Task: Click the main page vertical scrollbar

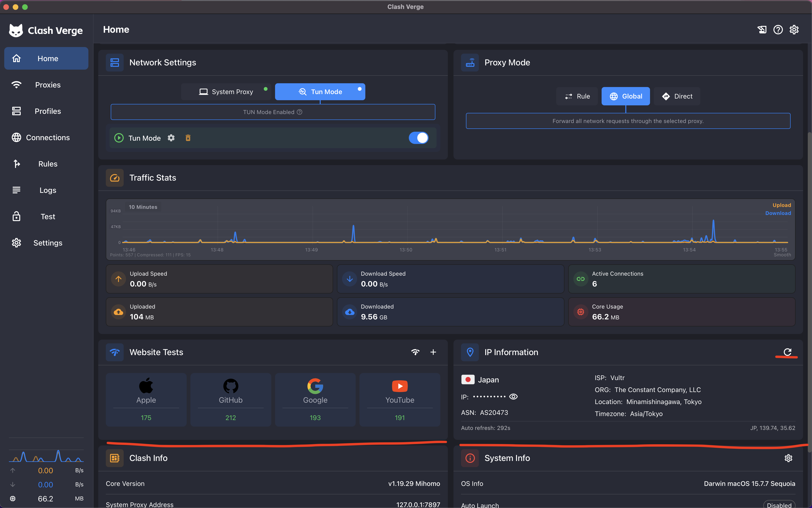Action: point(809,292)
